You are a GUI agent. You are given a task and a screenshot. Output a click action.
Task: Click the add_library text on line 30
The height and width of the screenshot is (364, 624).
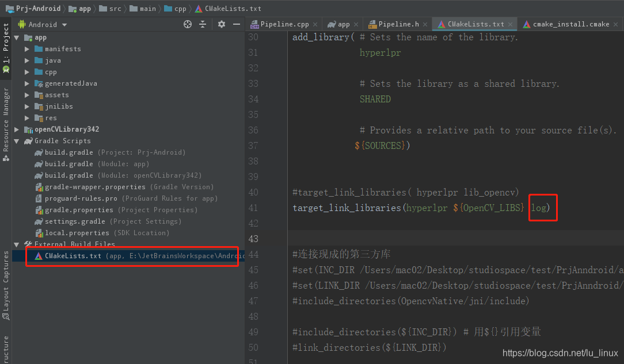[321, 37]
